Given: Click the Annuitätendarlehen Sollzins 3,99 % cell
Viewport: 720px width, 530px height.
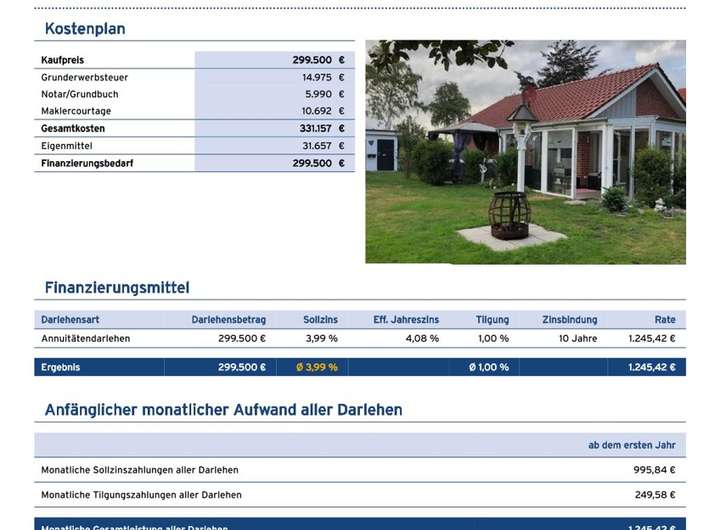Looking at the screenshot, I should click(321, 338).
